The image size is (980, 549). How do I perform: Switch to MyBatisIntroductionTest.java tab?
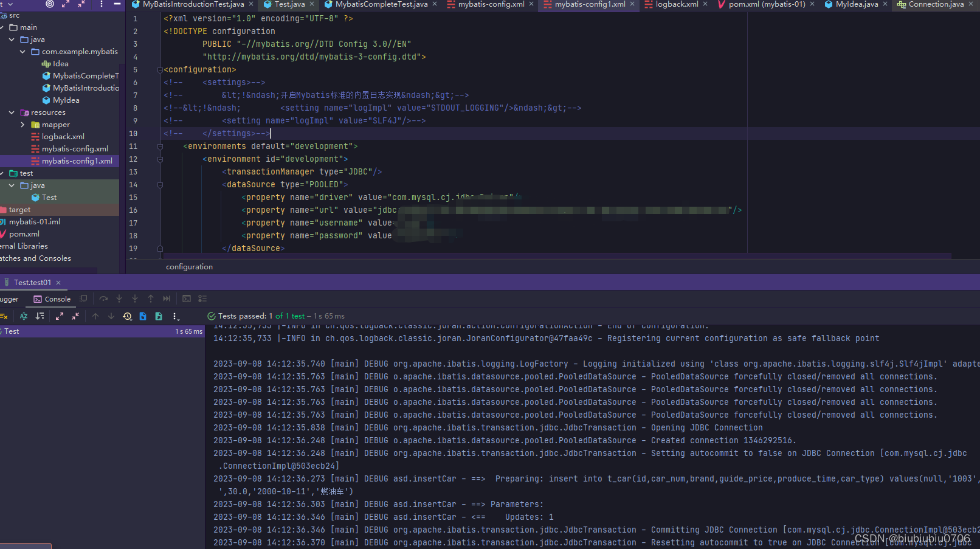pyautogui.click(x=193, y=4)
